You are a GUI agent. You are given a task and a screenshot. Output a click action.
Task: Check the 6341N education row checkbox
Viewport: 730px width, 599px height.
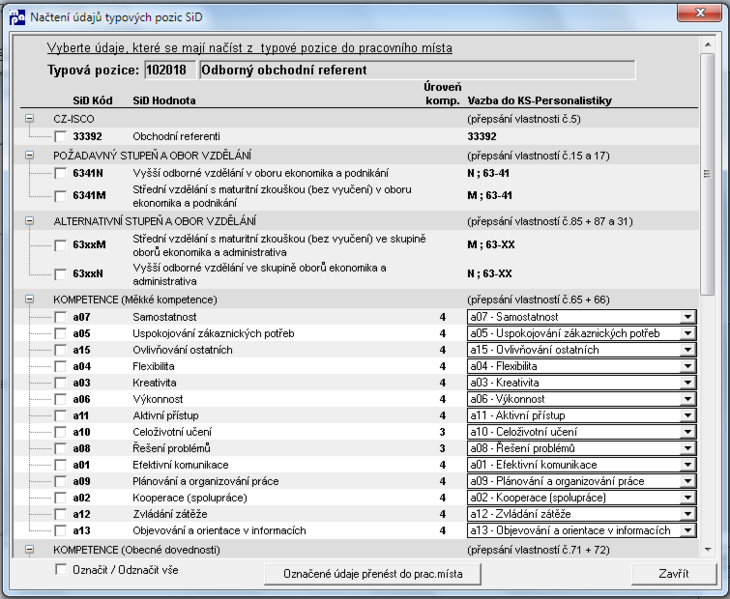61,173
